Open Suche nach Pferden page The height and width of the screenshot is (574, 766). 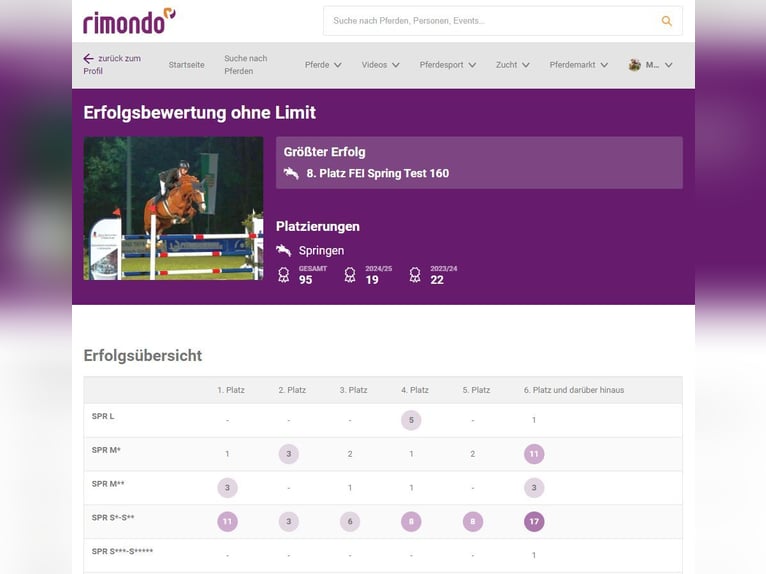coord(246,65)
